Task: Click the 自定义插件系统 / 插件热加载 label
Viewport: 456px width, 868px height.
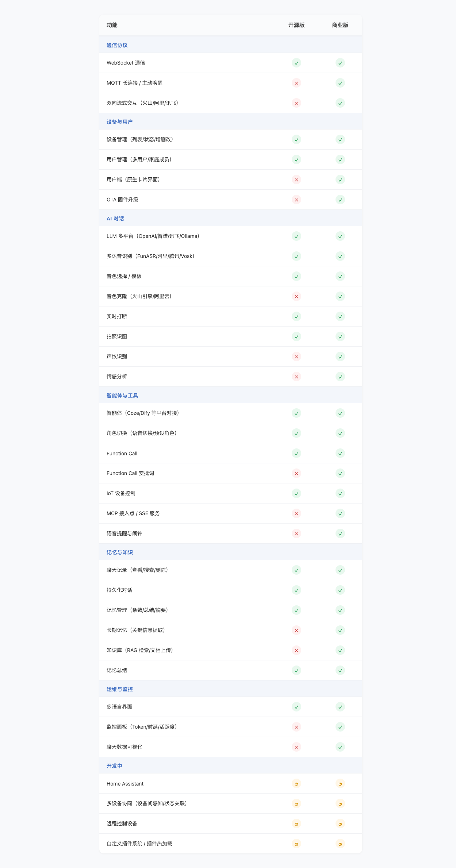Action: click(139, 844)
